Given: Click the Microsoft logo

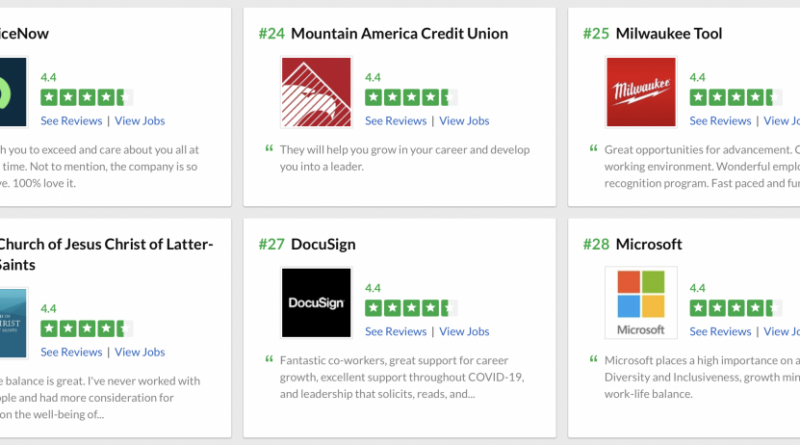Looking at the screenshot, I should [641, 302].
